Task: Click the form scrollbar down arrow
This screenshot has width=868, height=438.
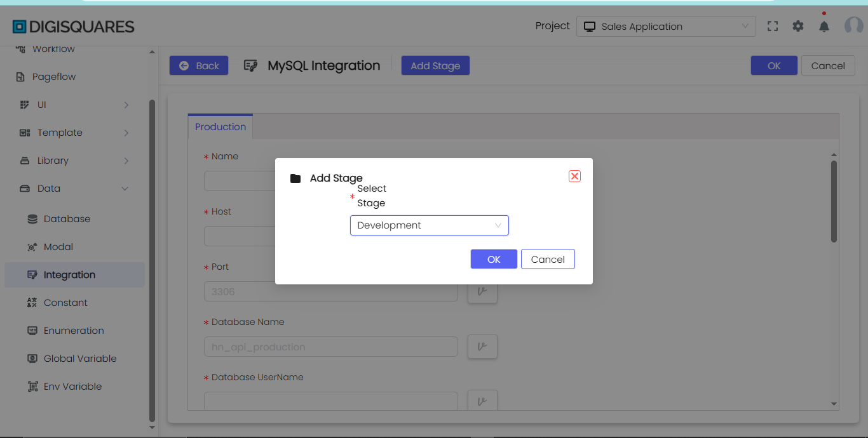Action: point(834,404)
